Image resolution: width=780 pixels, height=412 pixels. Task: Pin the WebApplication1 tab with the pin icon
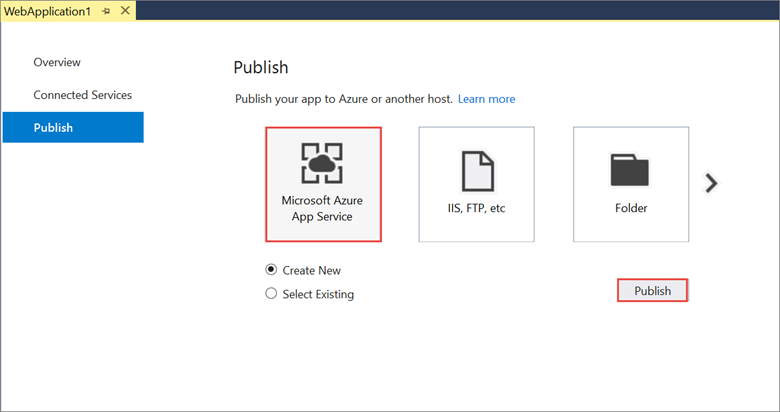[x=105, y=10]
